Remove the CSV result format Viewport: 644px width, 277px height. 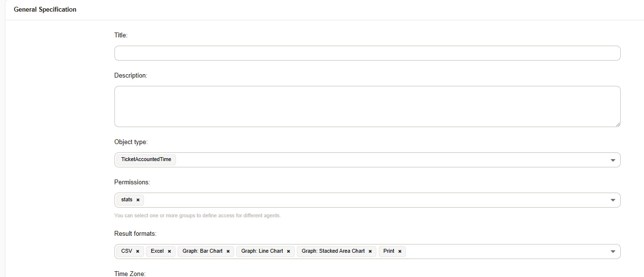tap(138, 251)
